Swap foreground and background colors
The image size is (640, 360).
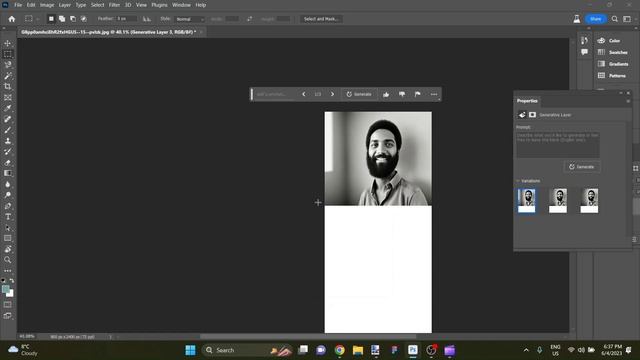pyautogui.click(x=12, y=281)
